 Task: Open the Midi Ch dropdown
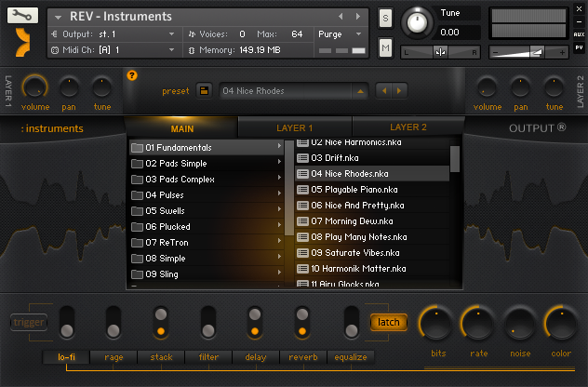[x=115, y=50]
